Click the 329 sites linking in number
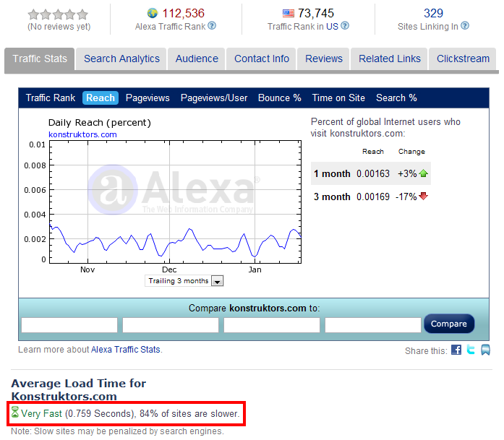504x440 pixels. (433, 13)
